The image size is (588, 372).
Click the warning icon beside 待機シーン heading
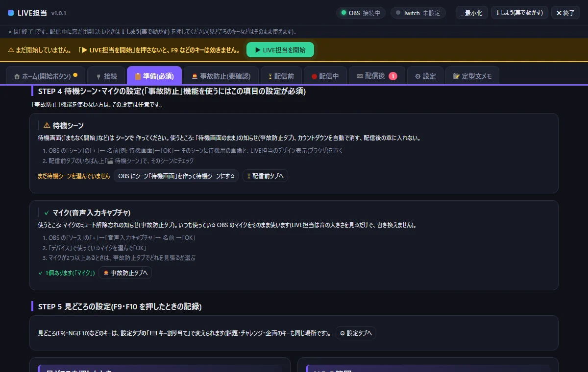(x=47, y=125)
